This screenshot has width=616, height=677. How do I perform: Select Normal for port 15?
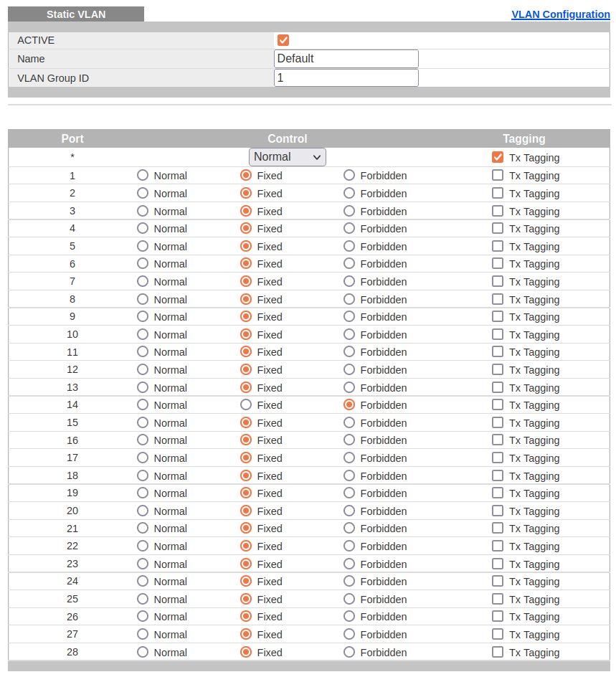pos(143,422)
